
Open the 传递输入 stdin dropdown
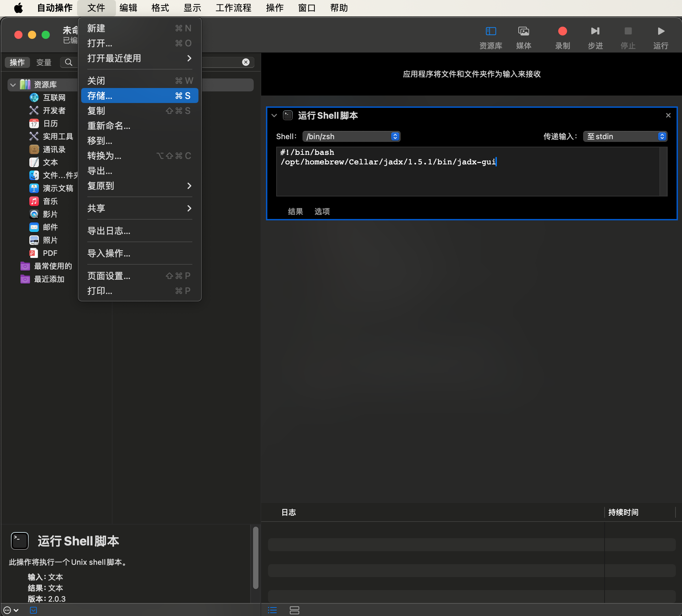[x=625, y=136]
